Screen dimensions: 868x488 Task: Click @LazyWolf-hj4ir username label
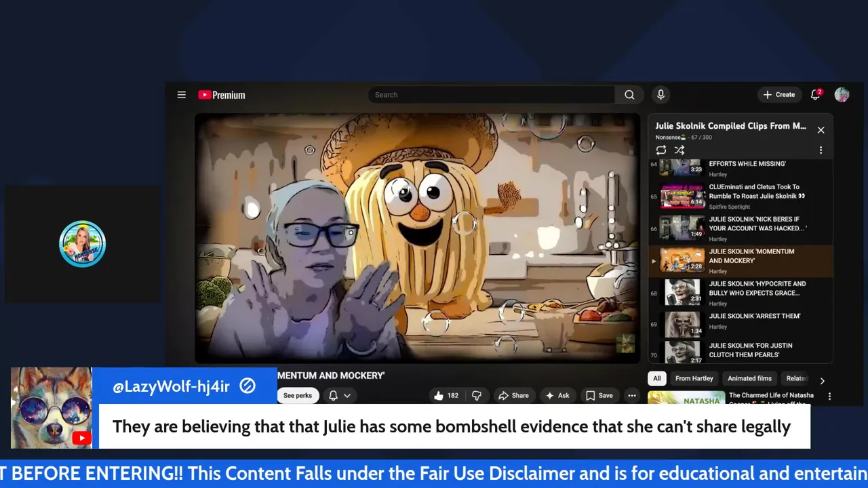(171, 386)
